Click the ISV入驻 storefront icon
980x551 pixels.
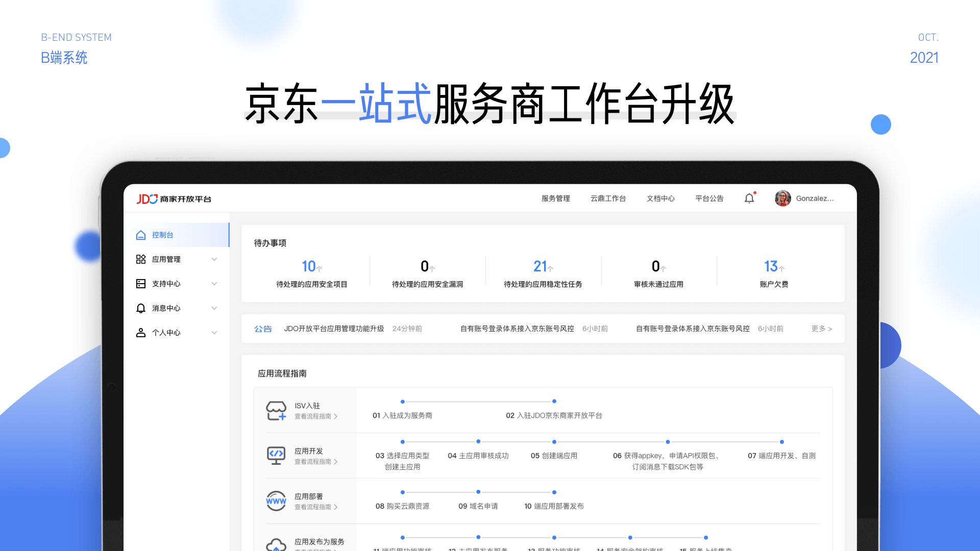click(276, 411)
